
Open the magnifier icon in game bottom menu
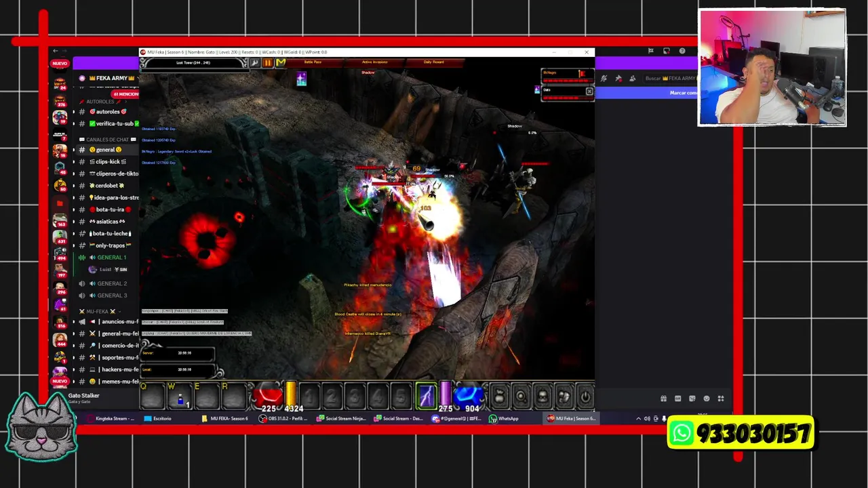521,396
